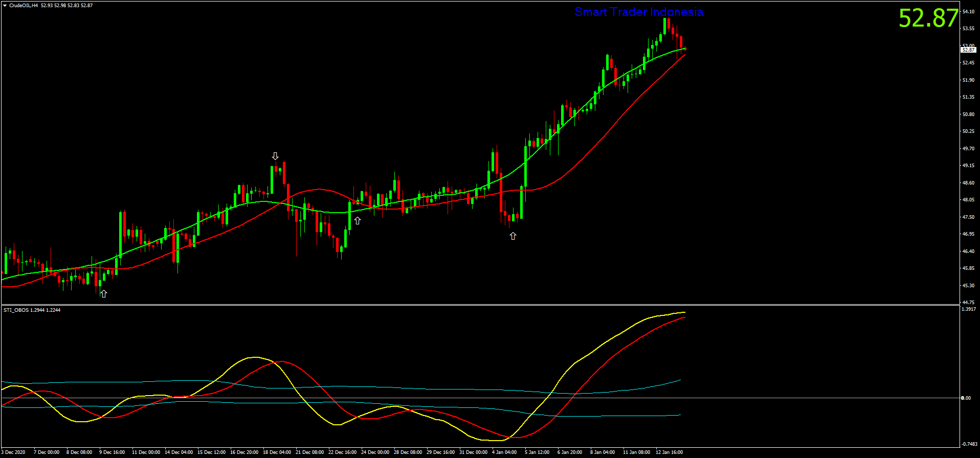Screen dimensions: 980x458
Task: Click the 24 Dec 00:00 time label
Action: click(375, 452)
